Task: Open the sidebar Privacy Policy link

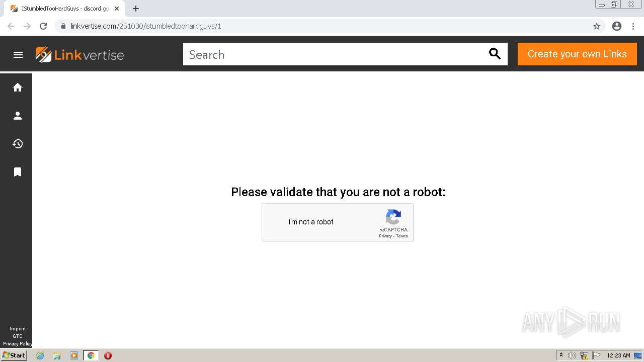Action: pos(18,344)
